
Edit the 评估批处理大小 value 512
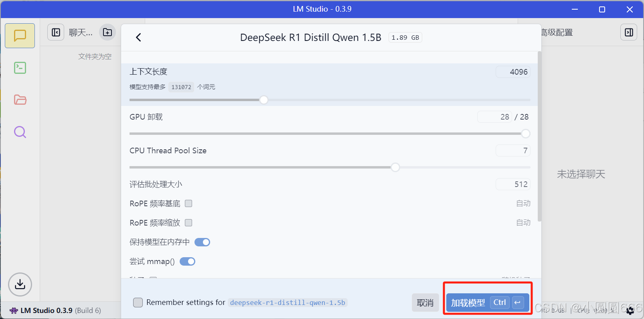click(513, 184)
